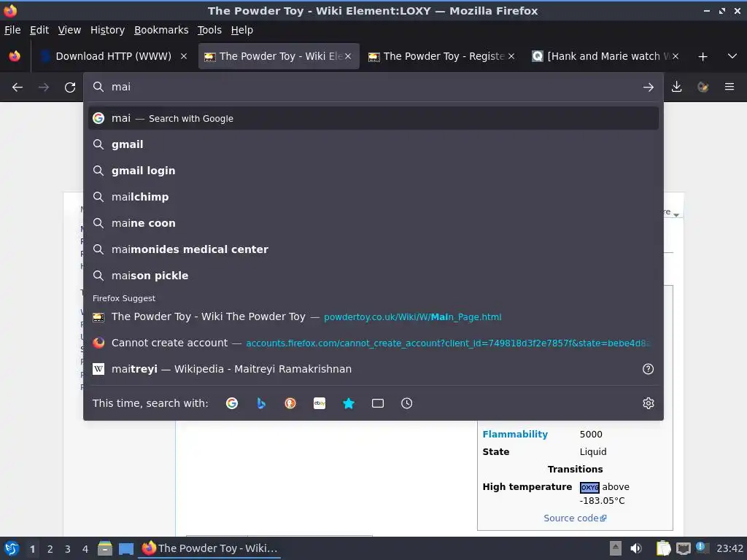Image resolution: width=747 pixels, height=560 pixels.
Task: Switch to workspace 3 in the taskbar
Action: click(68, 549)
